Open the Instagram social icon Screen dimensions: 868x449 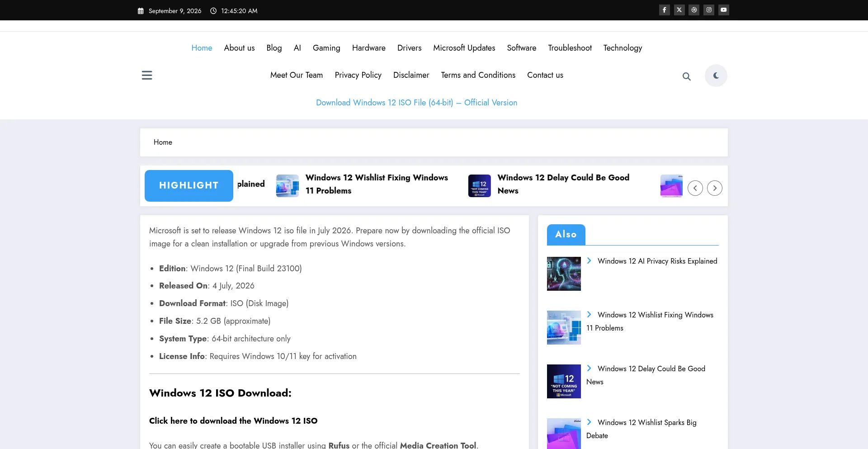click(x=709, y=10)
